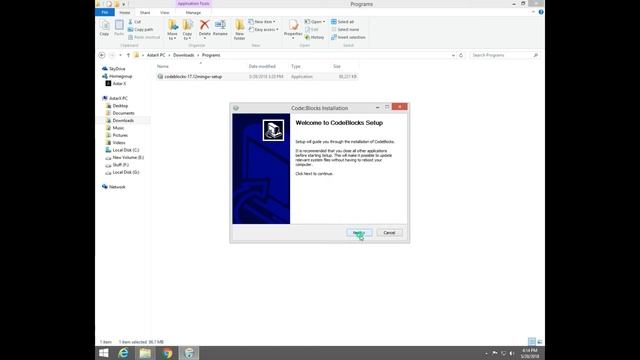This screenshot has height=360, width=640.
Task: Select Music in the navigation pane
Action: click(x=118, y=128)
